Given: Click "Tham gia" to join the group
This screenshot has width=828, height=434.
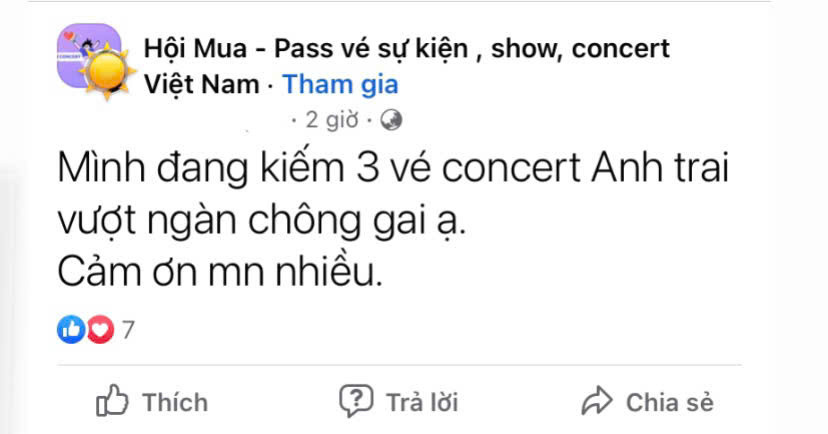Looking at the screenshot, I should coord(340,83).
